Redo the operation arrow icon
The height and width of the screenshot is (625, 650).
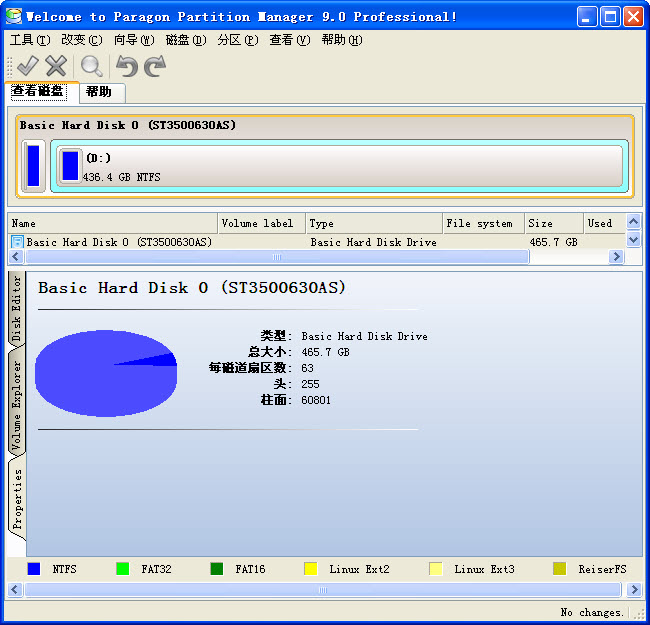pyautogui.click(x=155, y=66)
